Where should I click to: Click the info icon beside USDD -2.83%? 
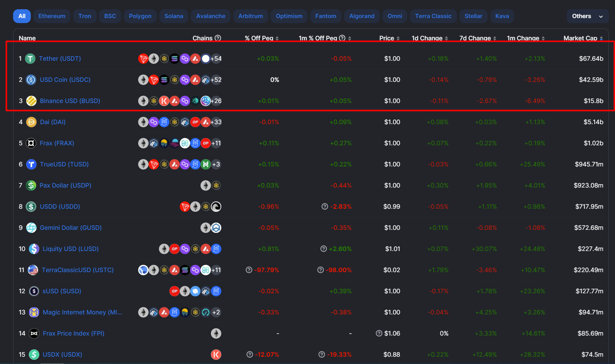point(325,207)
